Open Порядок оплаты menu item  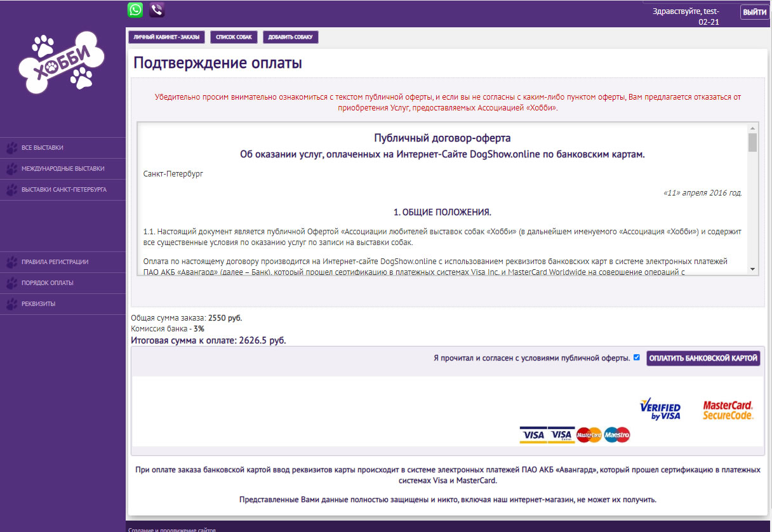pyautogui.click(x=63, y=283)
